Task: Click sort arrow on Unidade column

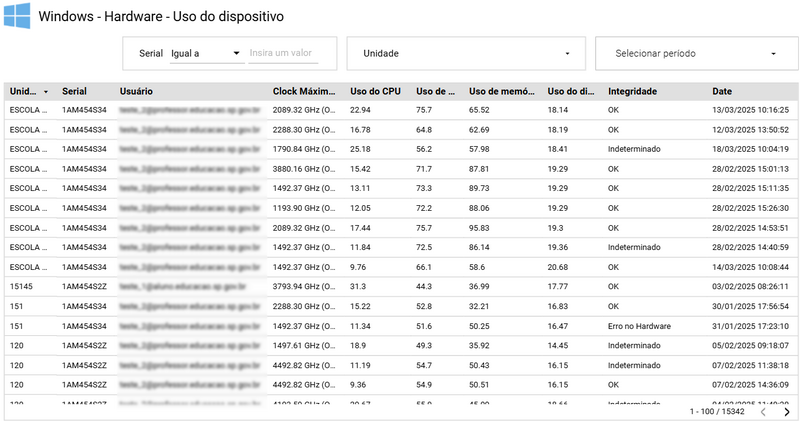Action: click(45, 91)
